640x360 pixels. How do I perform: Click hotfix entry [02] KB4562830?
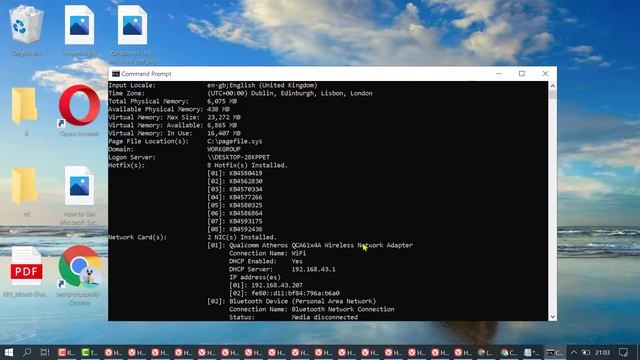click(235, 181)
